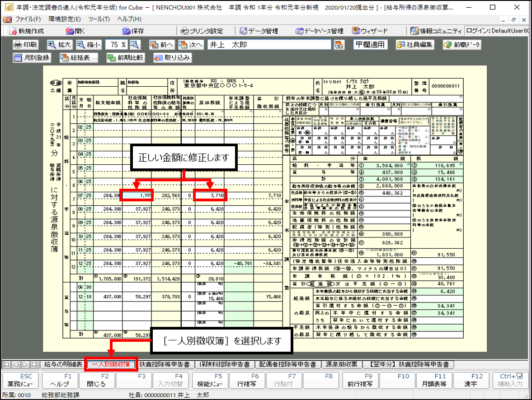Click F9 前行複写 function key
Screen dimensions: 532x400
click(360, 380)
